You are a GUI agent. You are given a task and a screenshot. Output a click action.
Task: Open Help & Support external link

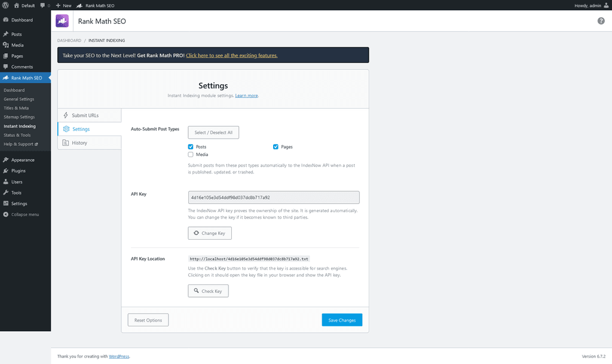21,144
